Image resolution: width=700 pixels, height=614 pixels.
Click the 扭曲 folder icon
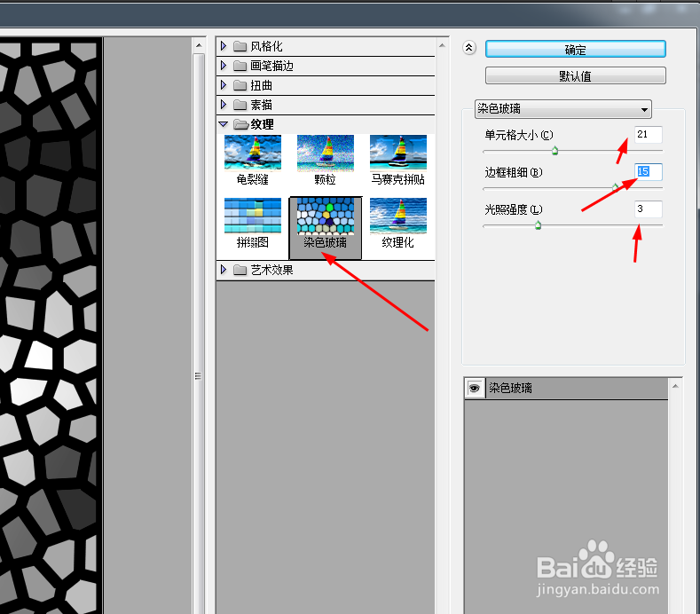click(240, 85)
